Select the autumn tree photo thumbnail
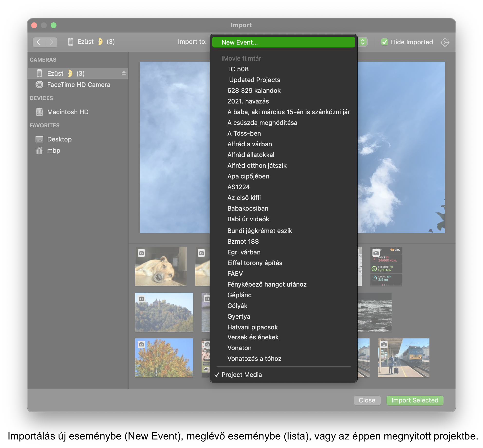The height and width of the screenshot is (448, 483). [164, 358]
